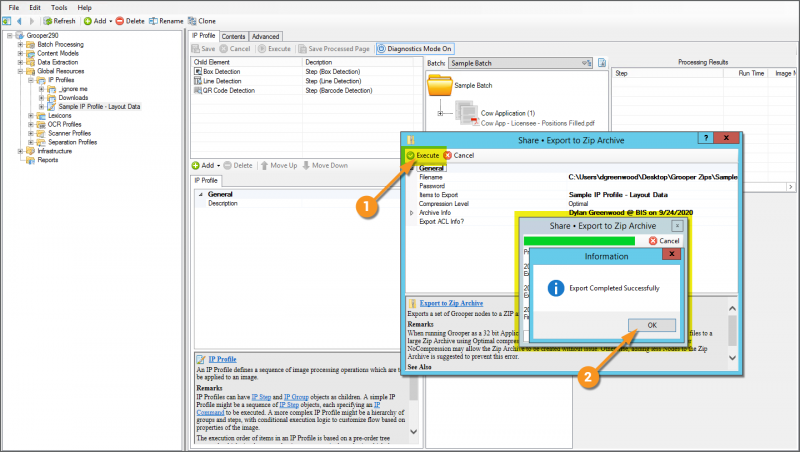This screenshot has width=800, height=452.
Task: Delete the selected node via top toolbar
Action: click(130, 21)
